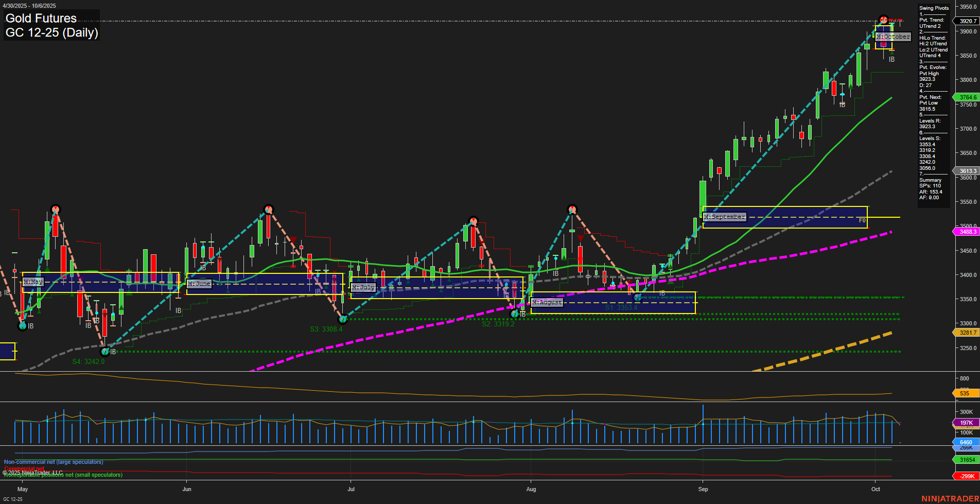Screen dimensions: 980x504
Task: Click the Non-commercial net (large speculators) legend text
Action: coord(53,462)
